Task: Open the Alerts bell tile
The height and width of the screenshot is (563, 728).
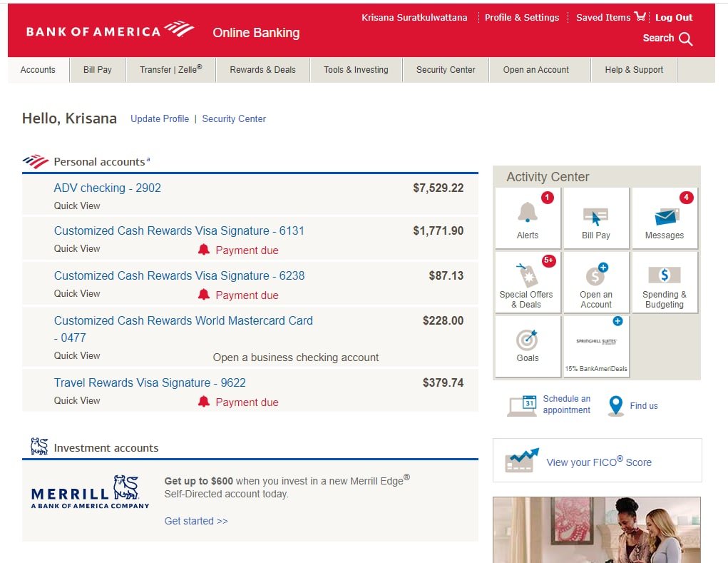Action: (528, 218)
